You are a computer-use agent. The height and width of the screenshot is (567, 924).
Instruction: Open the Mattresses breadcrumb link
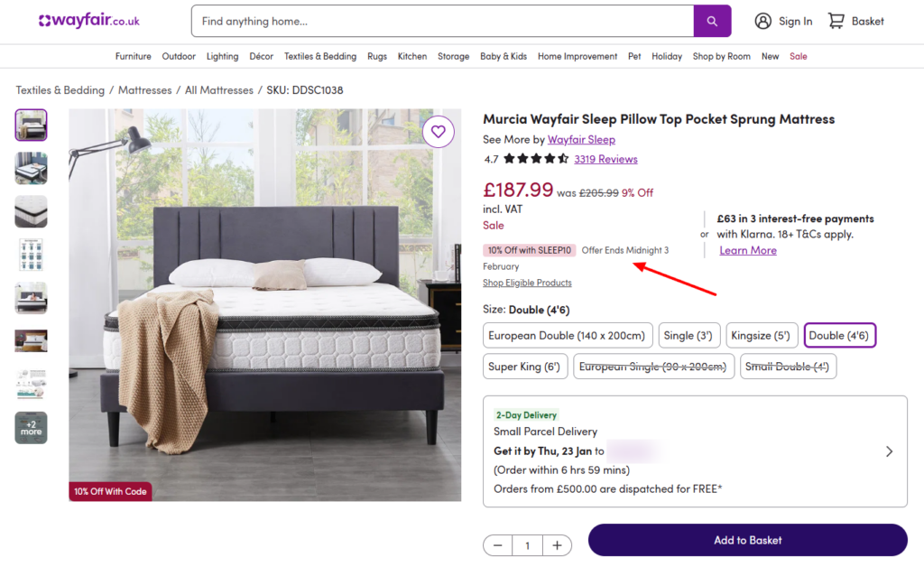[x=144, y=89]
